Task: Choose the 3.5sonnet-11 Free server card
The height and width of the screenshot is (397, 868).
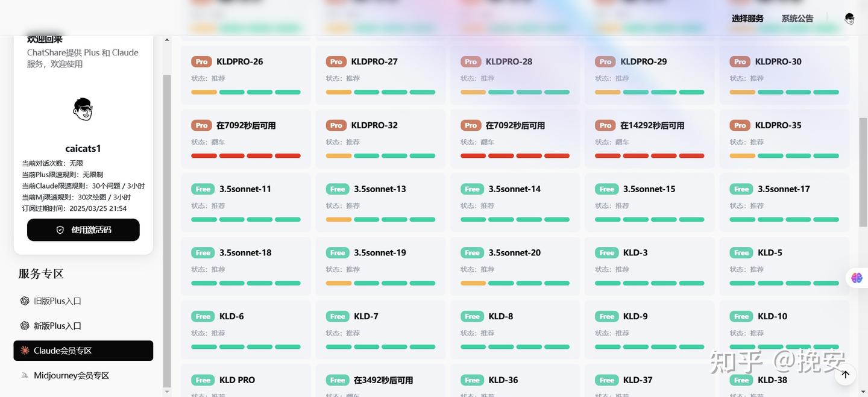Action: [246, 202]
